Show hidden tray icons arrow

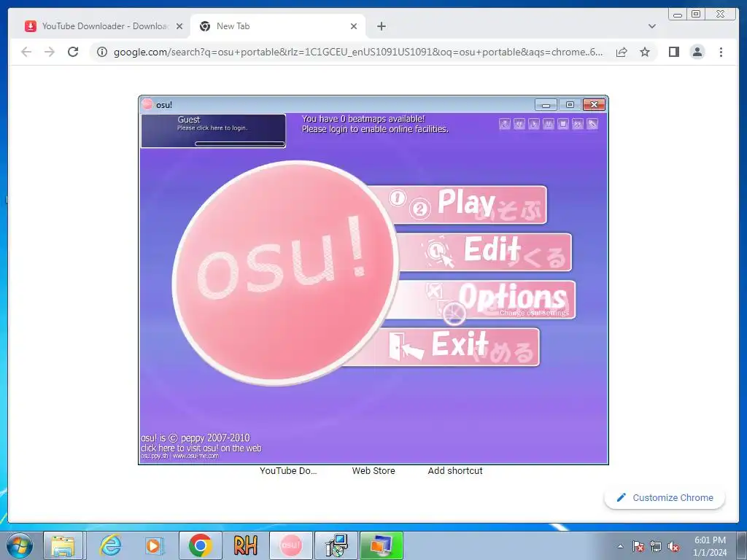click(620, 546)
